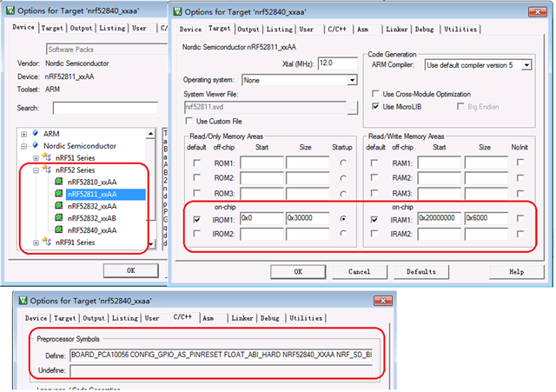Image resolution: width=556 pixels, height=392 pixels.
Task: Open C/C++ tab in Target window
Action: (x=336, y=30)
